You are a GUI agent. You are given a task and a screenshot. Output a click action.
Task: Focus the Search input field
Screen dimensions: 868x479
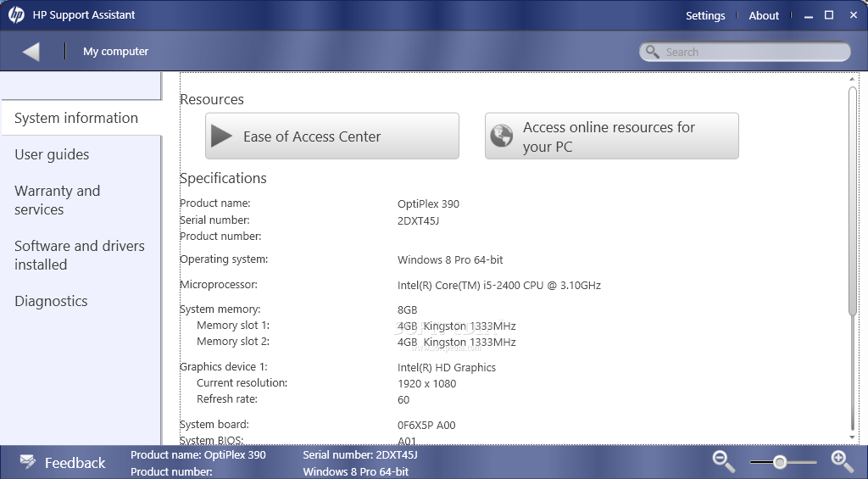(x=744, y=52)
